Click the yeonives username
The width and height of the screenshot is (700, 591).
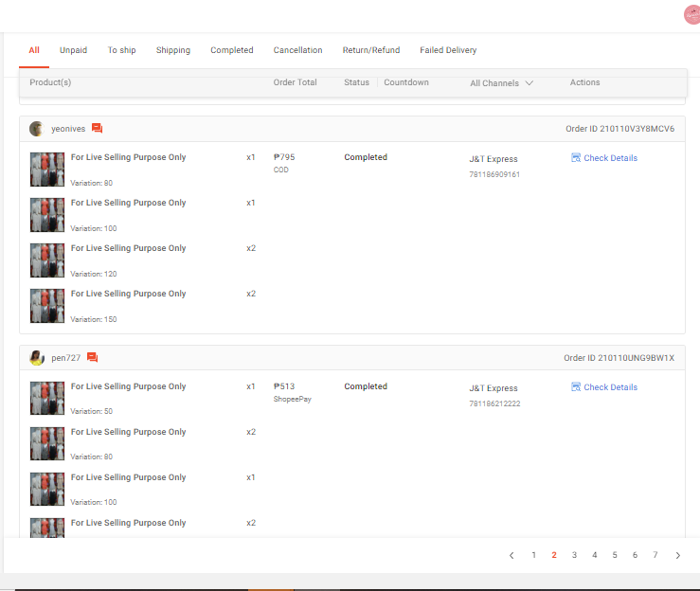[x=68, y=129]
